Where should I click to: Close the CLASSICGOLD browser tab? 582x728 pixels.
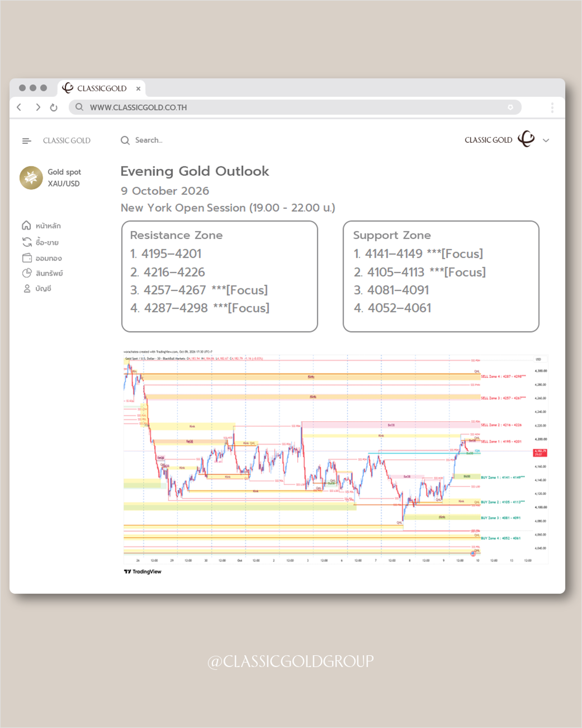pyautogui.click(x=138, y=88)
